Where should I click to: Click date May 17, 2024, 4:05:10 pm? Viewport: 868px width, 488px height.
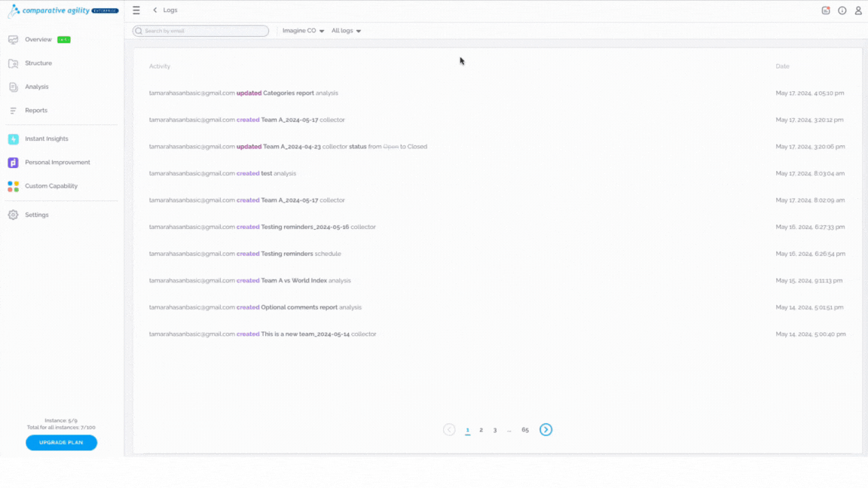[x=810, y=93]
